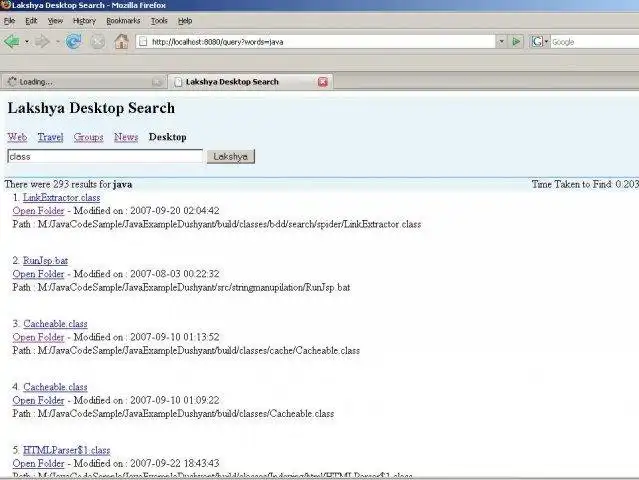Open the View menu
Screen dimensions: 639x480
55,21
